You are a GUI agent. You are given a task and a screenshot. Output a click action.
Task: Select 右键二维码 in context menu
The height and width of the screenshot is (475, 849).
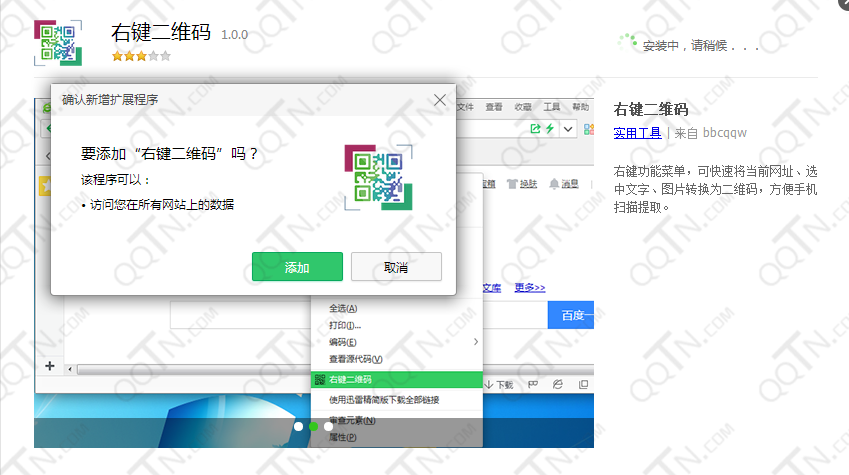point(350,380)
